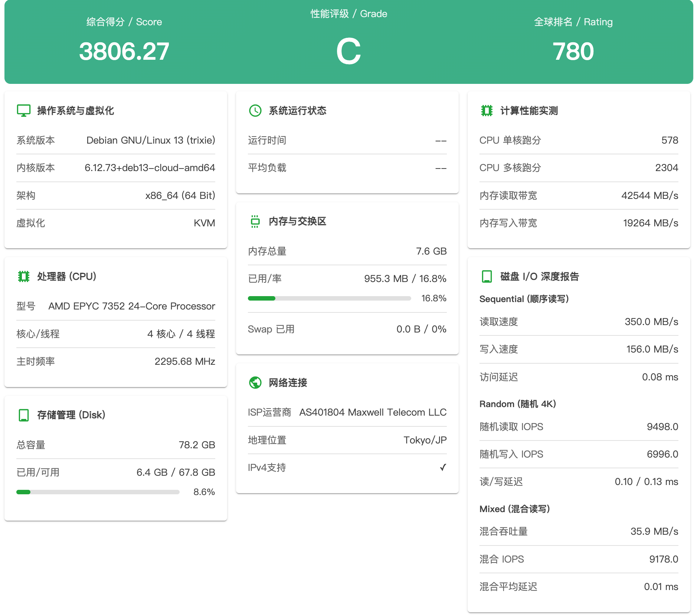Click the globe icon beside 网络连接

(x=255, y=383)
